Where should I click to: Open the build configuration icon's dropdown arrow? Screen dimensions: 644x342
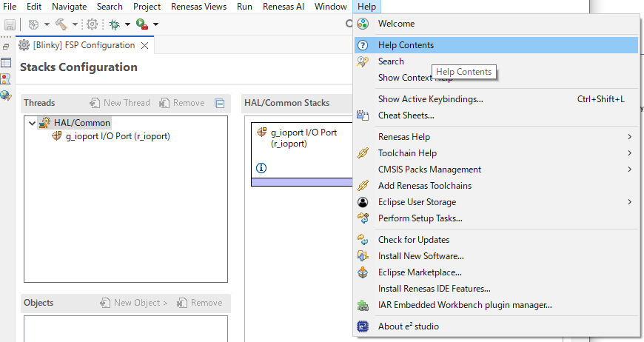pos(47,24)
